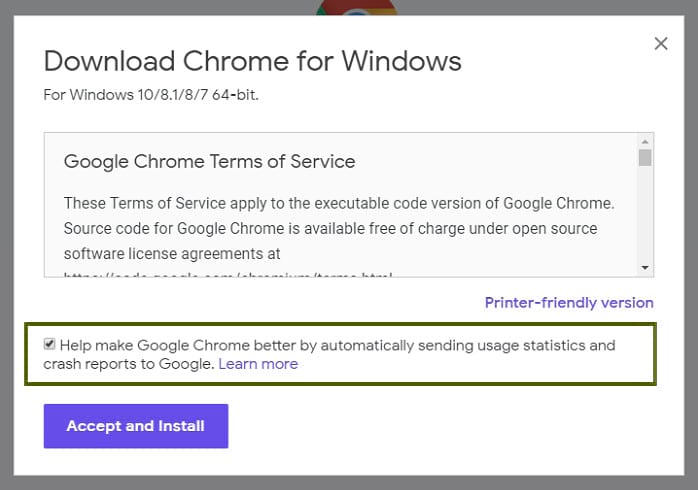Image resolution: width=698 pixels, height=490 pixels.
Task: Uncheck the usage statistics checkbox
Action: [x=49, y=344]
